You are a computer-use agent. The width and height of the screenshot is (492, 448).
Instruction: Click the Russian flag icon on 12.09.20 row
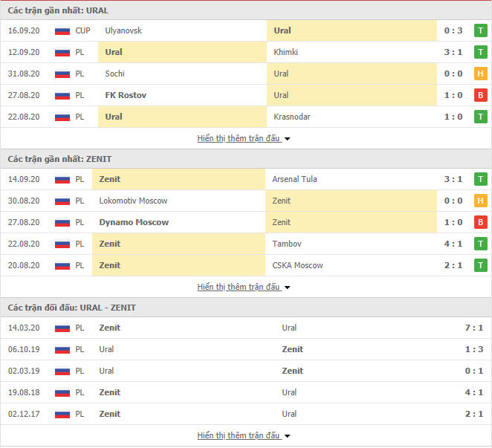tap(62, 53)
